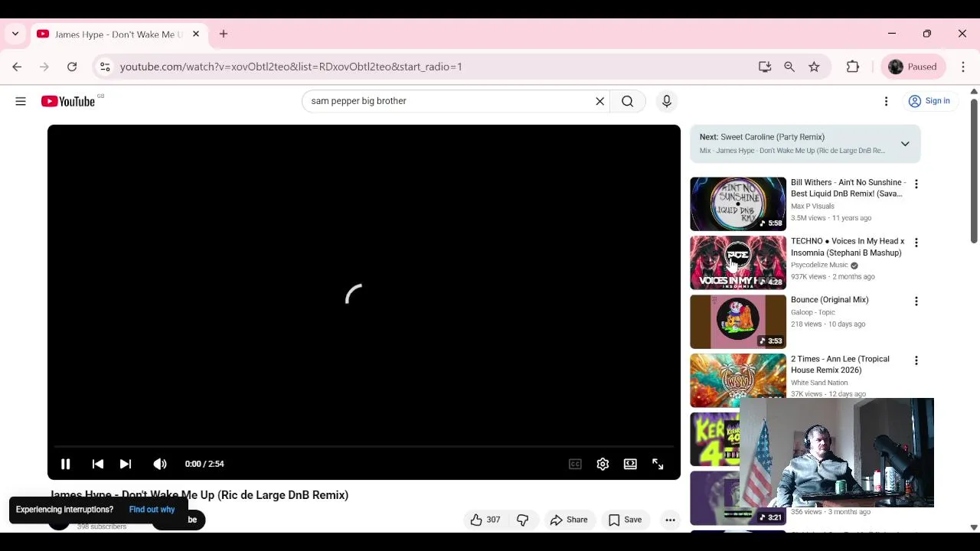Skip to next video

(x=126, y=464)
